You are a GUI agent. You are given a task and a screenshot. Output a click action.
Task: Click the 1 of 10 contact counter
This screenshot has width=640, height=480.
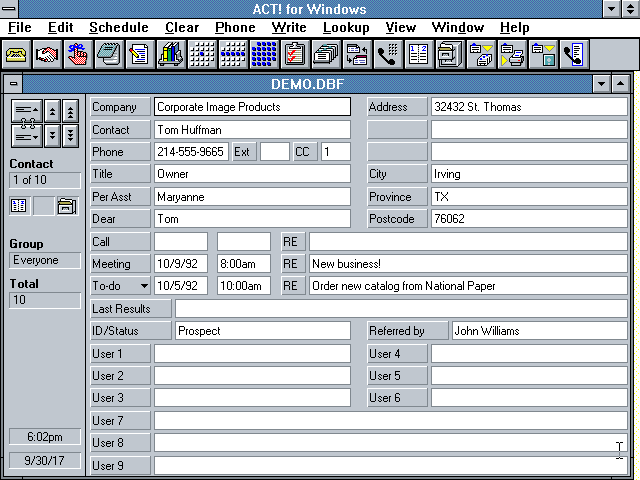(45, 180)
